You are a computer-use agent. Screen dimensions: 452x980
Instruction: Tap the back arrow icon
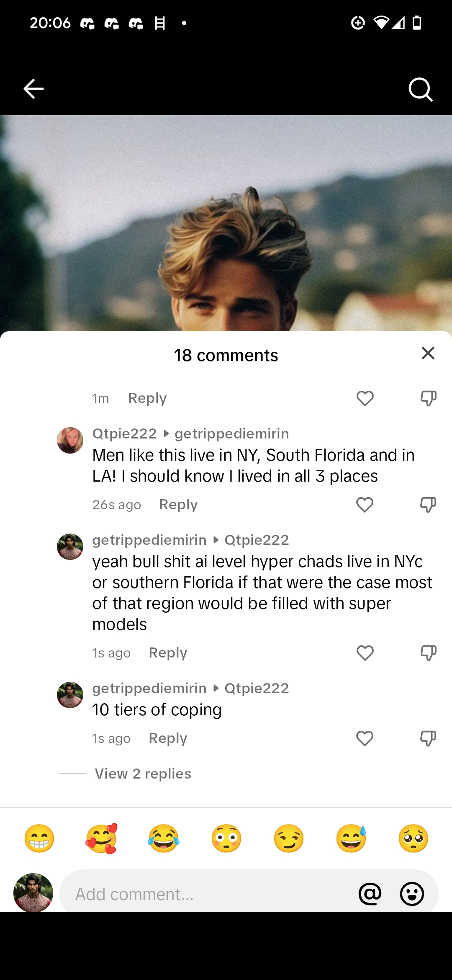pyautogui.click(x=33, y=89)
